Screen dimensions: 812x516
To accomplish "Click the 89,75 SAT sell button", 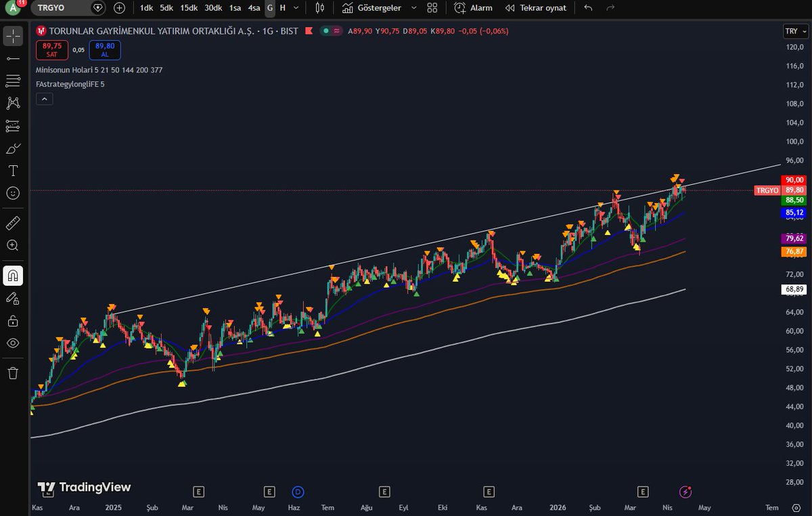I will pyautogui.click(x=52, y=49).
